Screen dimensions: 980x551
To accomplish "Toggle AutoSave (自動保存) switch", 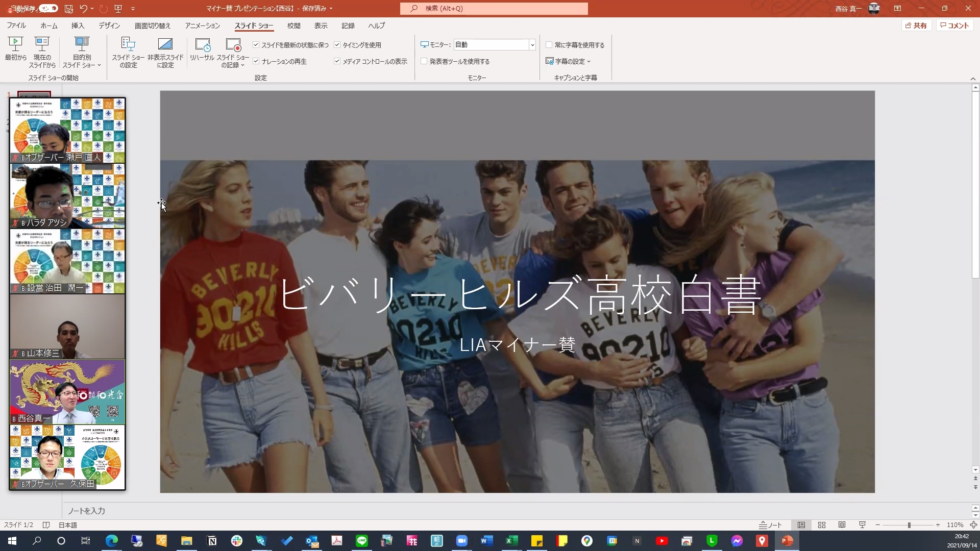I will pos(48,9).
